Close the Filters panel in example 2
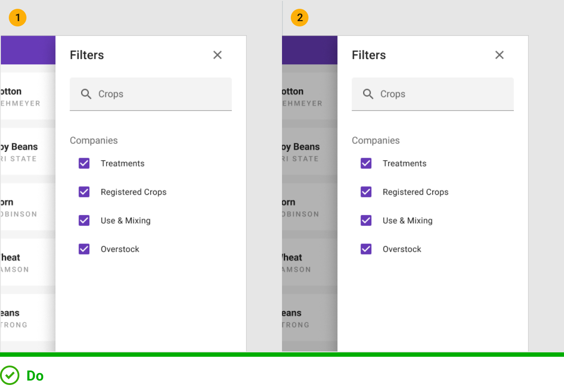 [499, 55]
